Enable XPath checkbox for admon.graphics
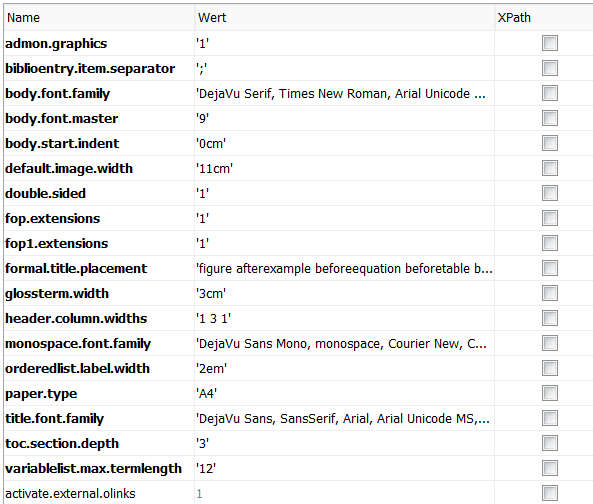The height and width of the screenshot is (504, 593). pos(550,43)
